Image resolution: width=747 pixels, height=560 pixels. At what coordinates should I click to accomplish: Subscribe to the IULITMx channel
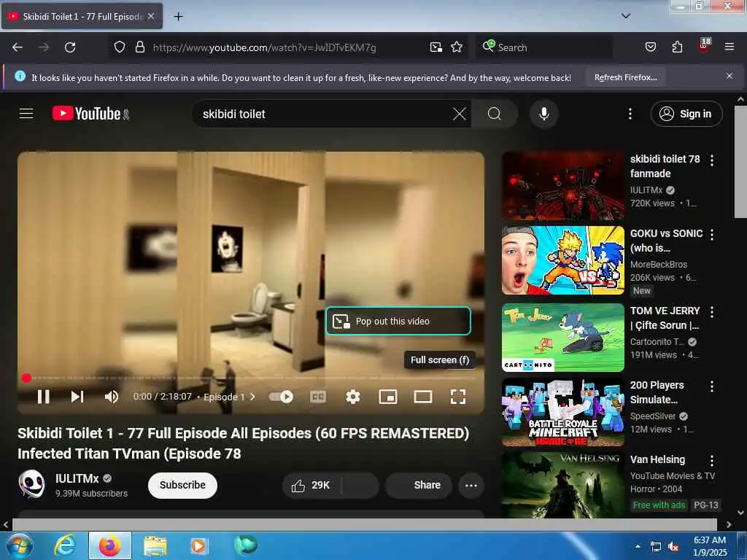coord(182,485)
